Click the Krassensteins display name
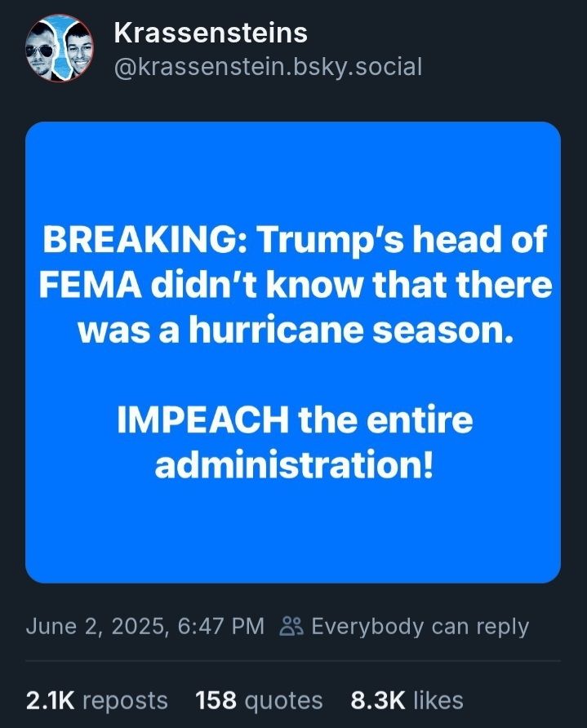 [211, 33]
